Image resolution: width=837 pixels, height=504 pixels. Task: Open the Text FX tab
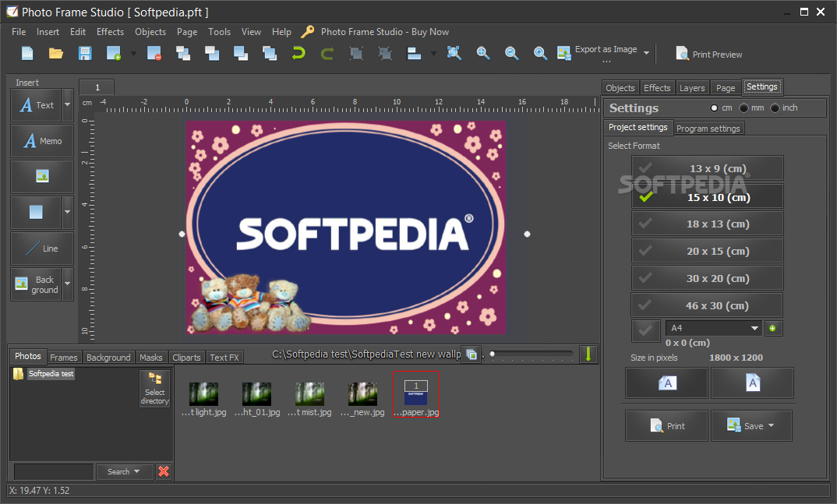pyautogui.click(x=224, y=358)
